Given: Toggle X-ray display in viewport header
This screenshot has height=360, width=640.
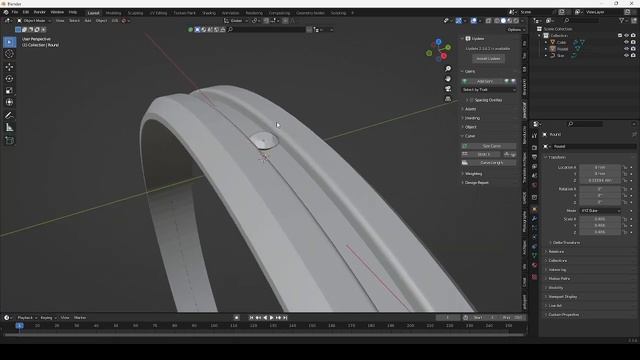Looking at the screenshot, I should click(x=489, y=20).
